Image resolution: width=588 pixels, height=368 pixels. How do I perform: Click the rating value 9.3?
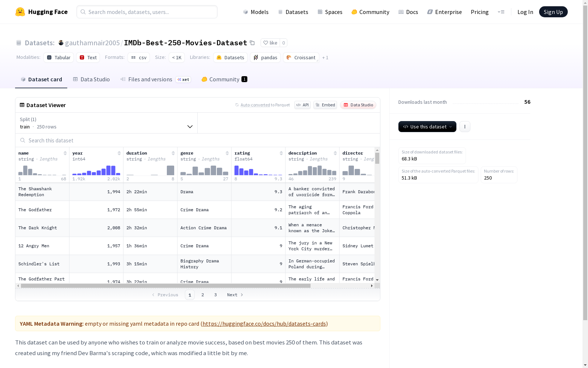tap(258, 192)
